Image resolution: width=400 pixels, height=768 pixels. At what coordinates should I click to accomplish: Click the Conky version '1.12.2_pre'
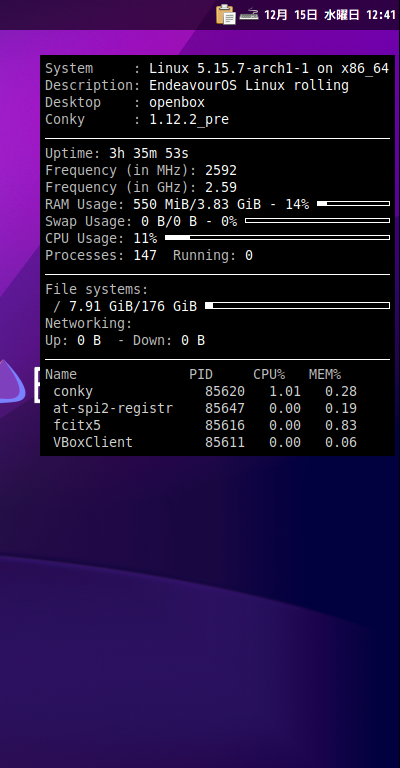[x=189, y=120]
